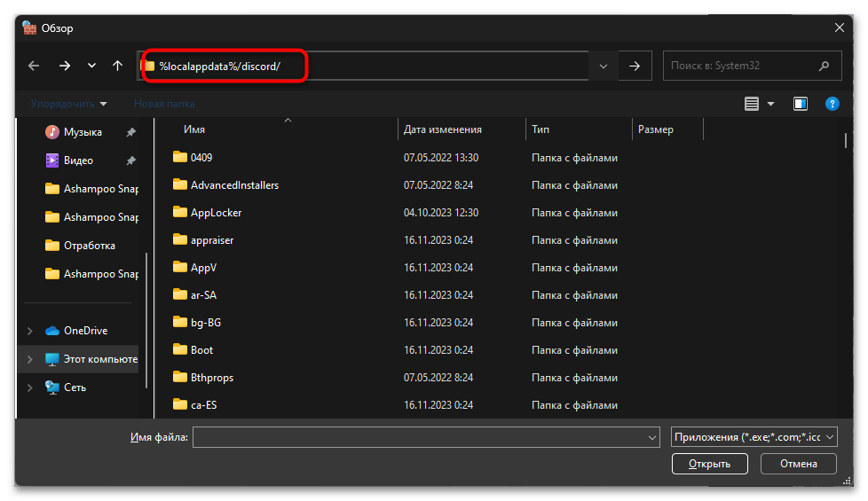868x501 pixels.
Task: Expand the Имя файла dropdown arrow
Action: (x=652, y=438)
